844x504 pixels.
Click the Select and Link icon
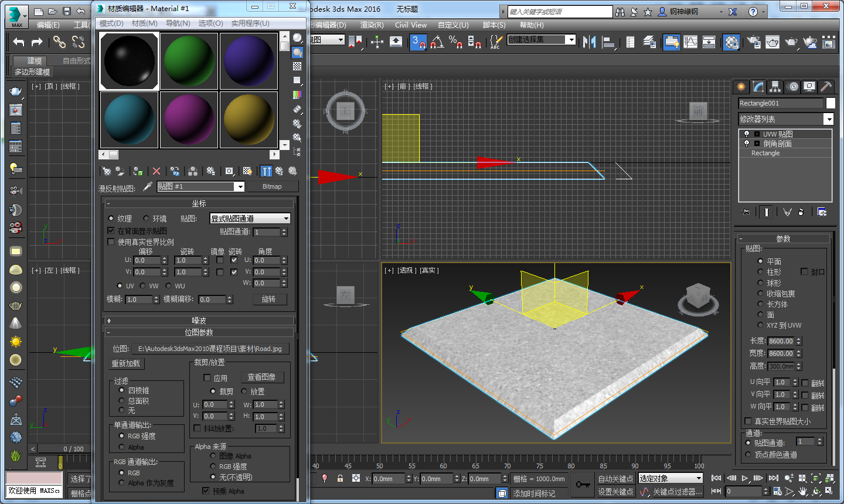(x=59, y=42)
